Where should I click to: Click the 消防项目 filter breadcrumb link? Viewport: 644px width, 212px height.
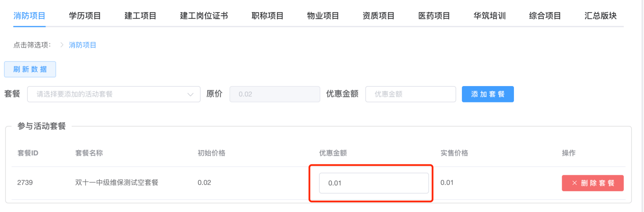(83, 45)
